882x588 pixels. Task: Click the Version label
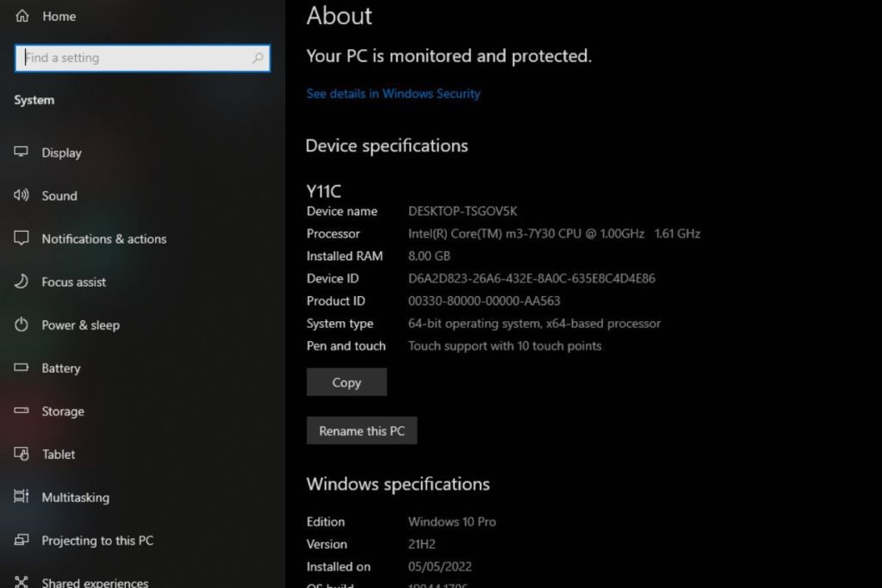[x=326, y=544]
